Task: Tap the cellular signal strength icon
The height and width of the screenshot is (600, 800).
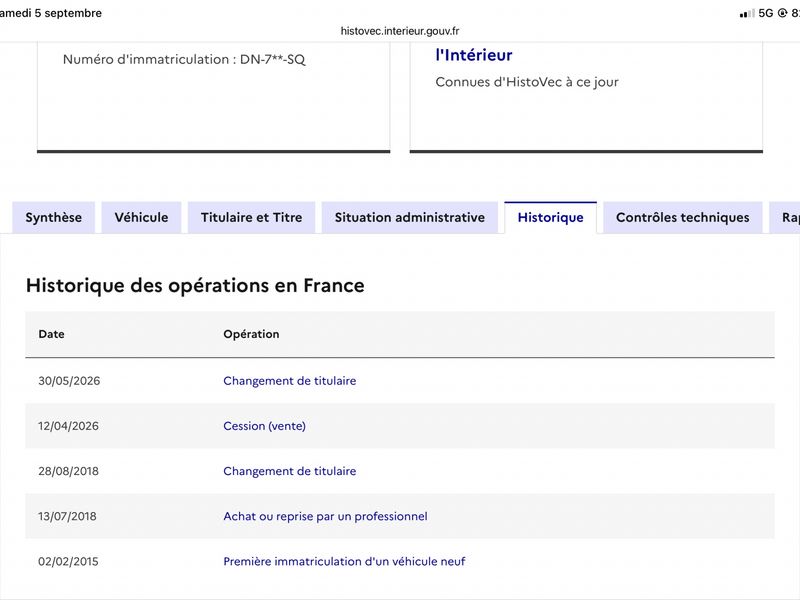Action: click(x=747, y=13)
